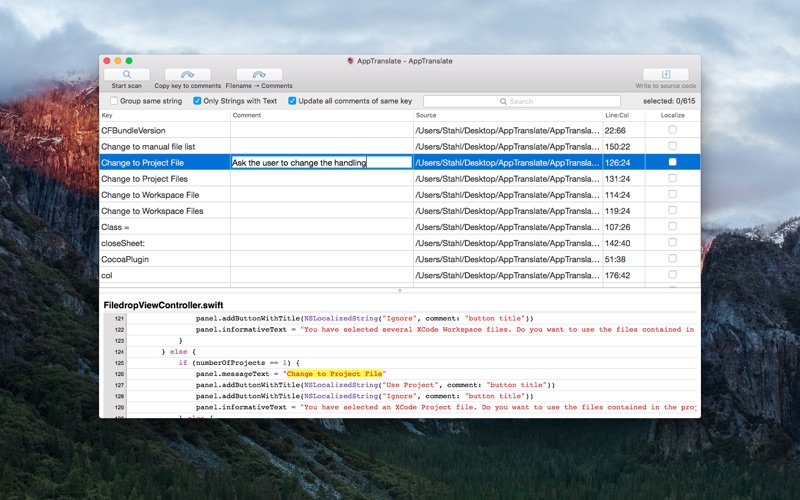Toggle Localize box for Change to Project File
Image resolution: width=800 pixels, height=500 pixels.
pos(672,162)
